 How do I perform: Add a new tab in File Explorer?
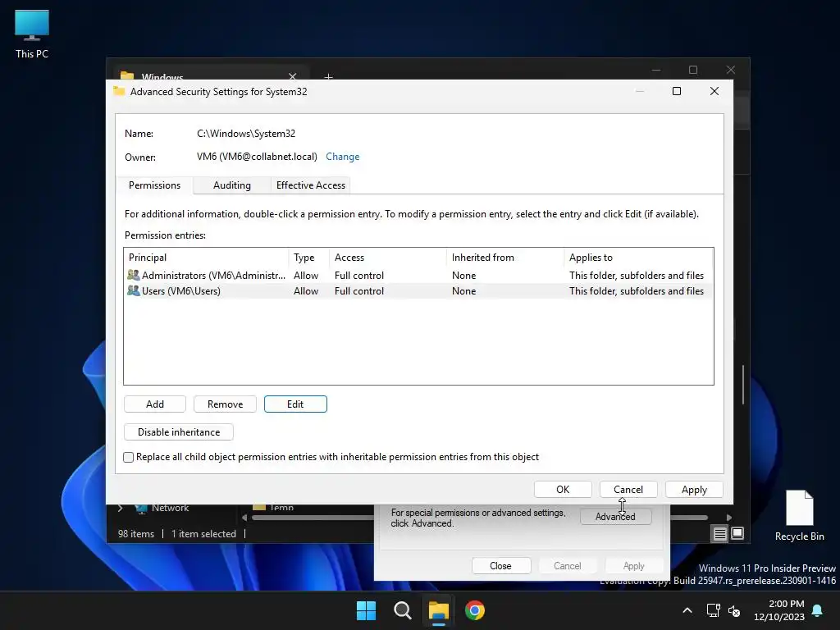(x=328, y=76)
